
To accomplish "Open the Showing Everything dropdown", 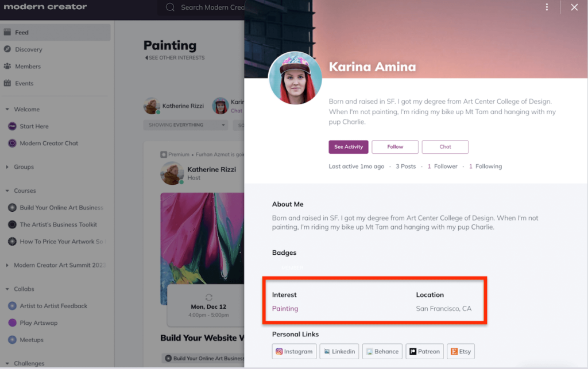I will pyautogui.click(x=185, y=125).
